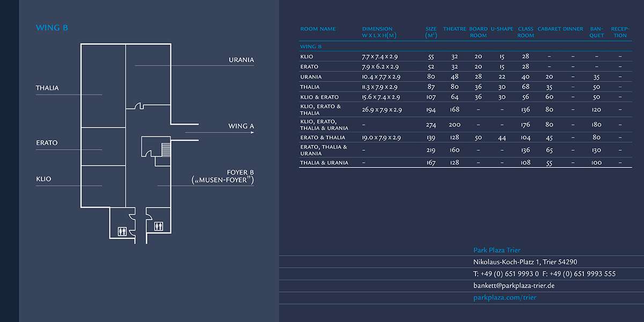Screen dimensions: 644x322
Task: Click the bankett@parkplaza-trier.de email address
Action: (x=514, y=286)
